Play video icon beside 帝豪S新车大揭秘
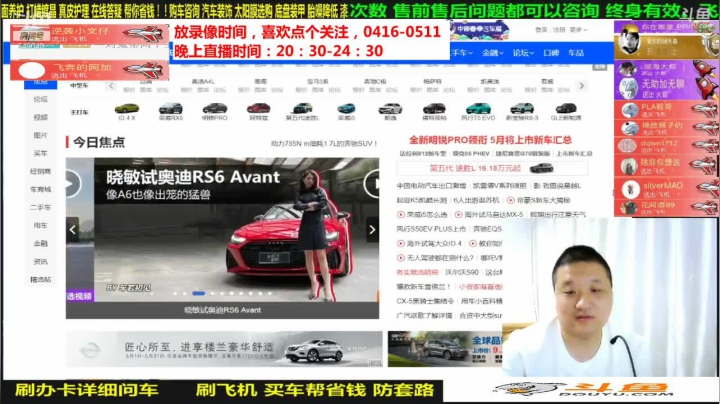The width and height of the screenshot is (720, 404). click(511, 200)
